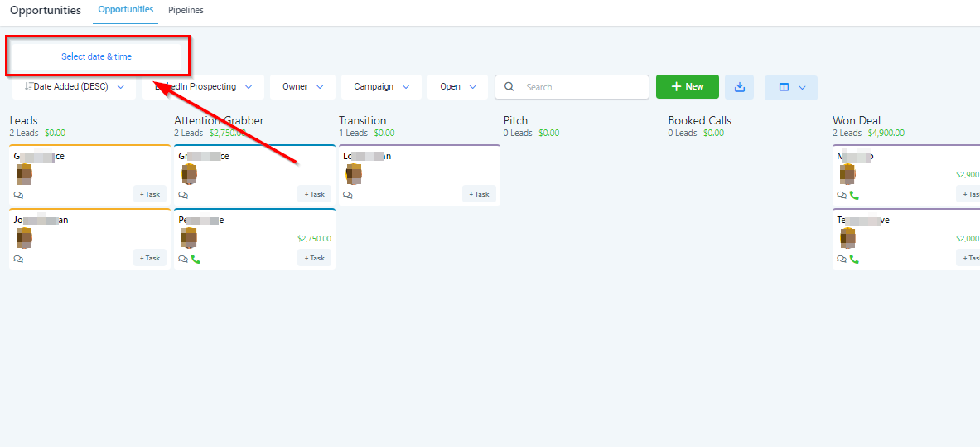Add task on first Attention Grabber card
980x447 pixels.
click(x=314, y=194)
